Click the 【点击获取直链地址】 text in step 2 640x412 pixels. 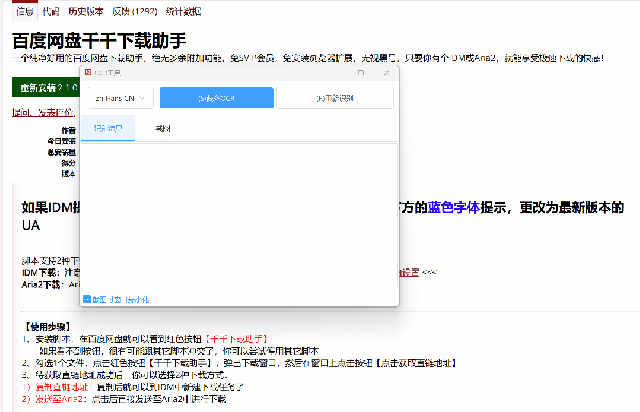click(415, 363)
